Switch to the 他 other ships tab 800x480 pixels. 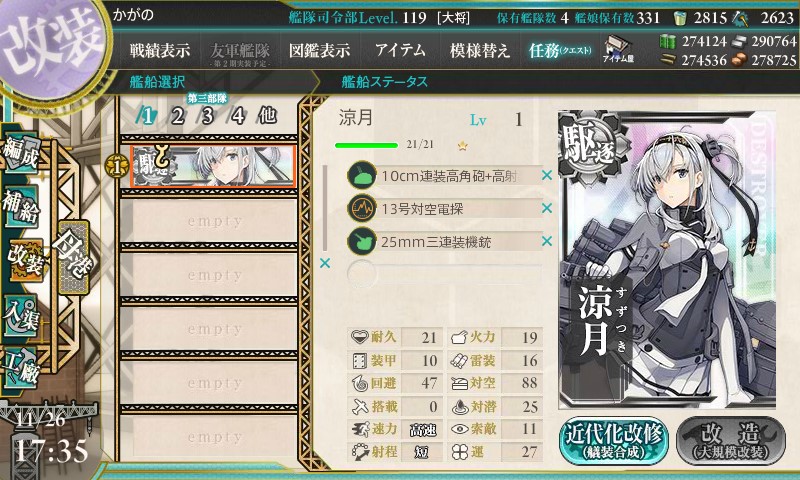coord(267,116)
